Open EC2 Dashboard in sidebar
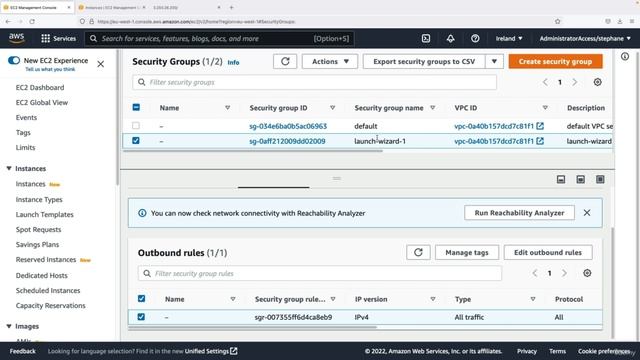The height and width of the screenshot is (360, 640). (x=40, y=87)
